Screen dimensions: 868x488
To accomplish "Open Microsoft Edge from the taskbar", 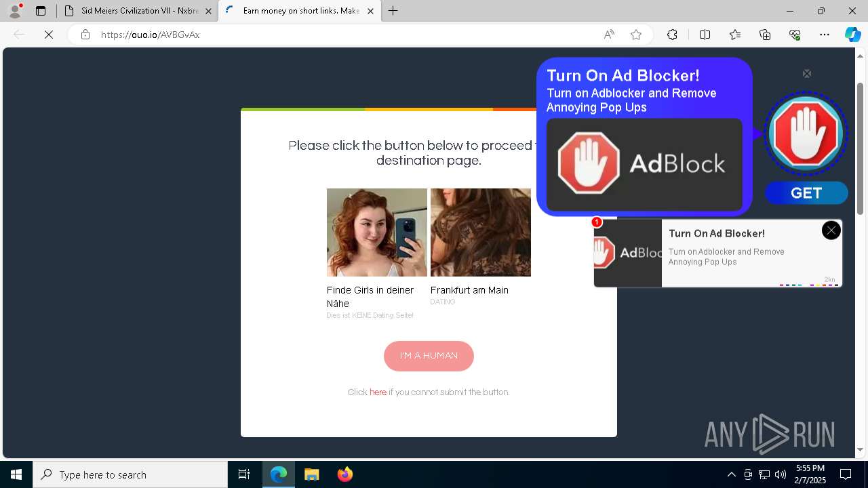I will click(x=279, y=474).
